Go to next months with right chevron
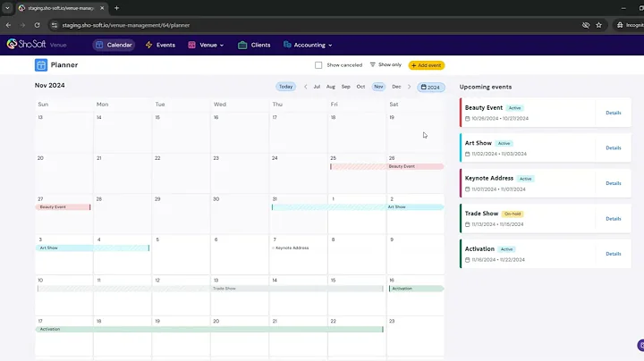Image resolution: width=644 pixels, height=361 pixels. tap(409, 87)
